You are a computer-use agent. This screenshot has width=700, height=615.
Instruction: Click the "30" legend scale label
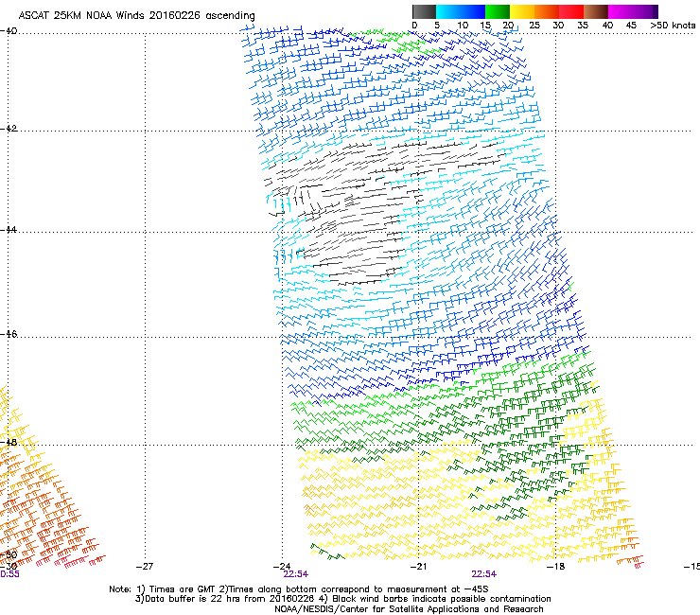[x=558, y=25]
